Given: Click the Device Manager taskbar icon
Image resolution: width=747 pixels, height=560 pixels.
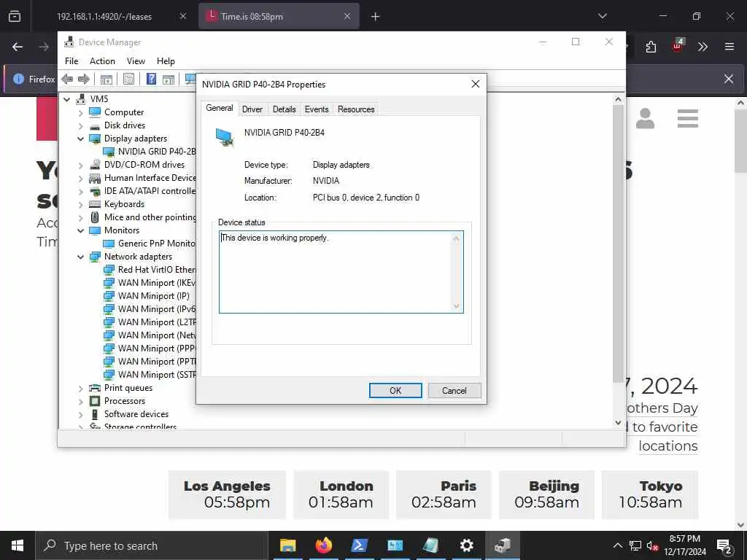Looking at the screenshot, I should coord(502,545).
